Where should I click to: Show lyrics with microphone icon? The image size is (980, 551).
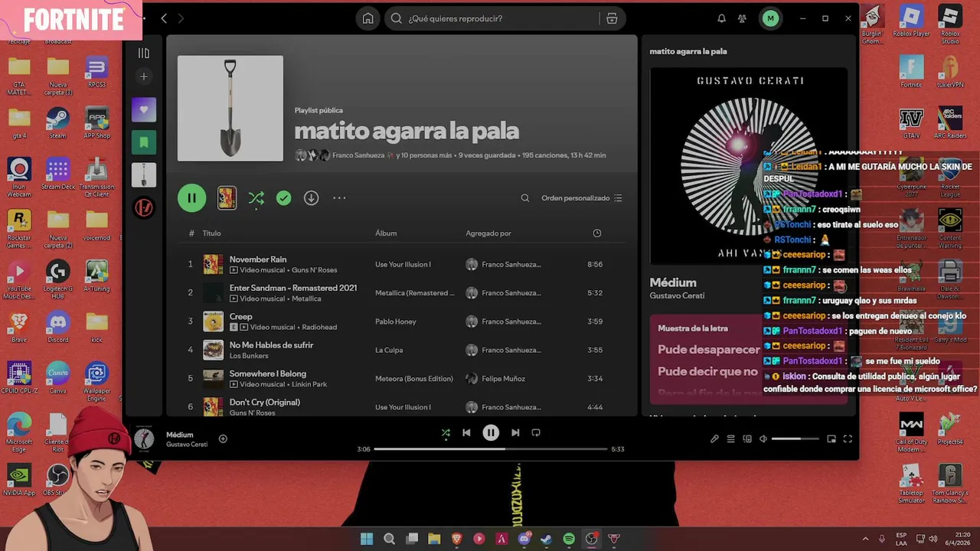pos(714,439)
